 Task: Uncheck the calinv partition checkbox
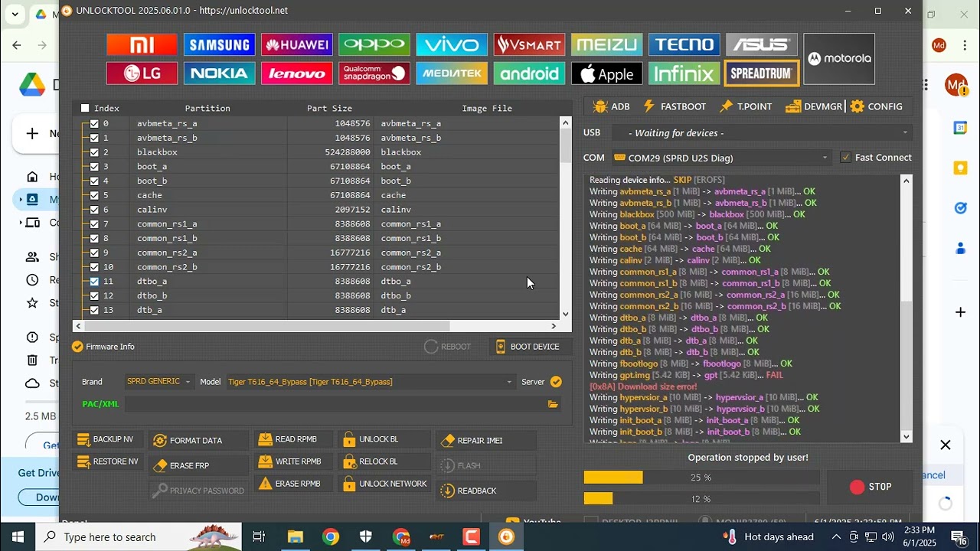94,210
